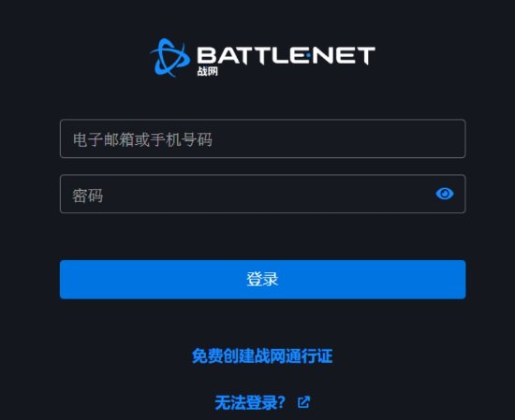Click the blue Battle.net swirl logo

coord(170,58)
